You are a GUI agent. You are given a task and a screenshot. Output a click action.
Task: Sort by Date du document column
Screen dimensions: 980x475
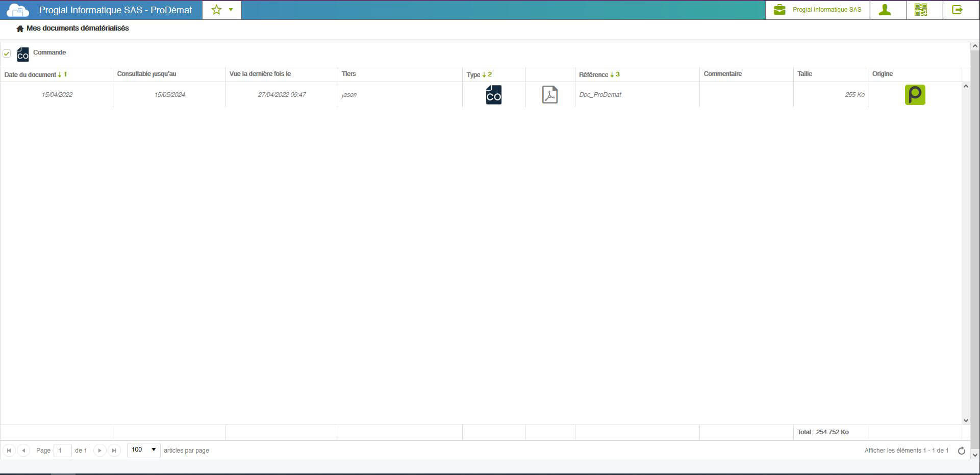coord(31,74)
